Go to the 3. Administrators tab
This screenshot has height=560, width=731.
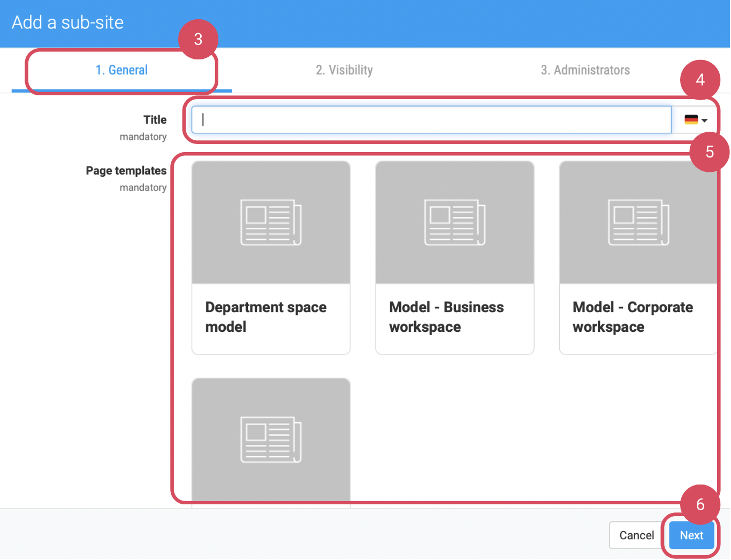point(585,70)
